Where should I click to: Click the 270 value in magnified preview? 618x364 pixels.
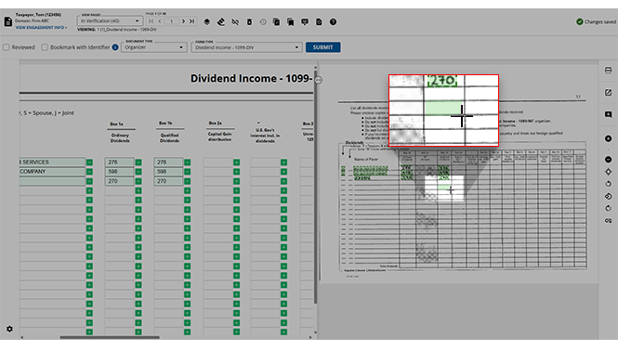point(442,81)
